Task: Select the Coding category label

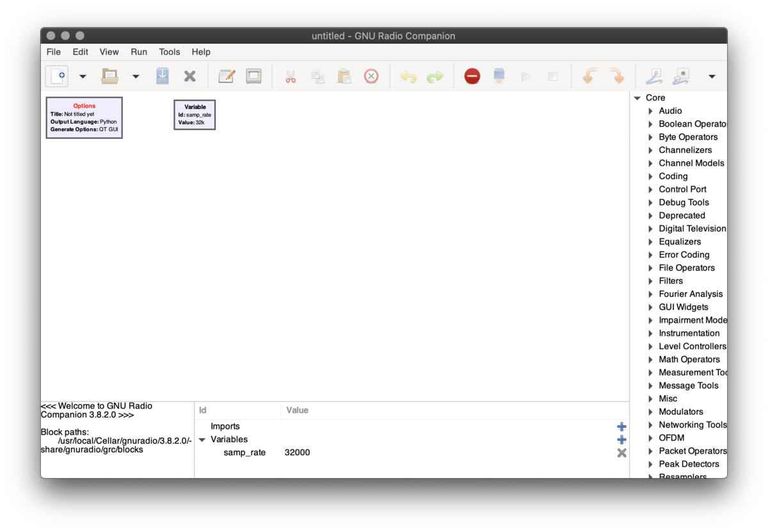Action: (673, 177)
